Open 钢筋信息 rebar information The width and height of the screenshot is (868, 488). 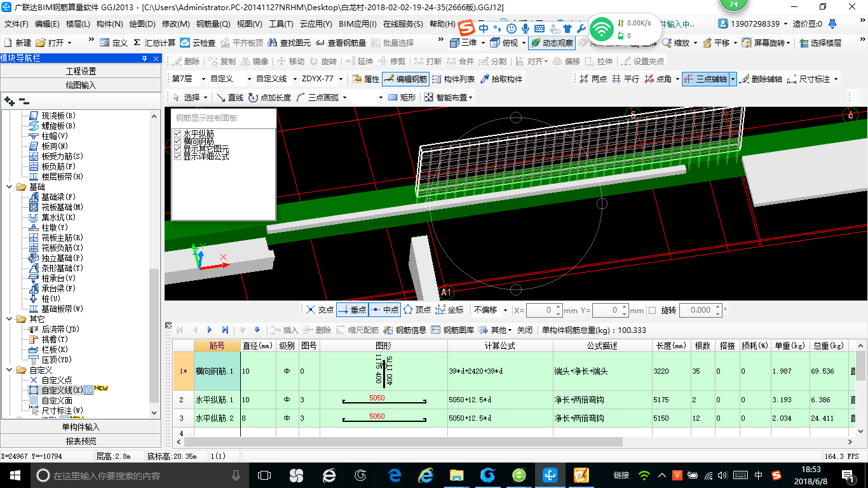404,330
